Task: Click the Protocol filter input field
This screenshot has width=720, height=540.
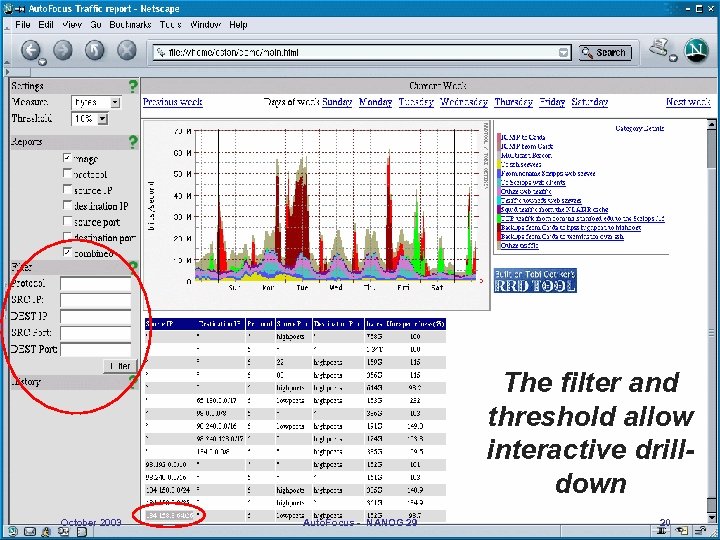Action: point(96,284)
